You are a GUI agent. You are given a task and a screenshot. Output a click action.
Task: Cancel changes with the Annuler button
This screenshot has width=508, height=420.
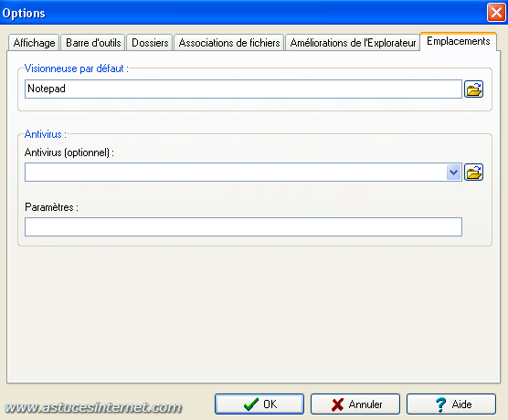[355, 404]
